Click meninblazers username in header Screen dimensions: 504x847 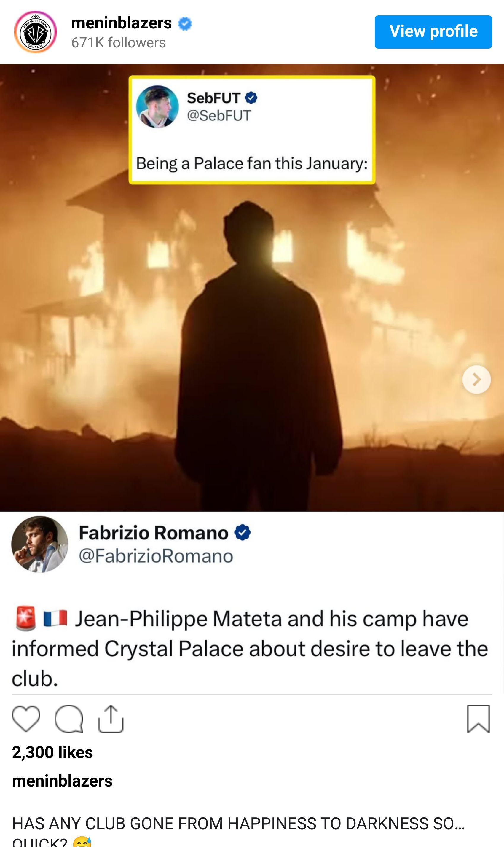[122, 23]
